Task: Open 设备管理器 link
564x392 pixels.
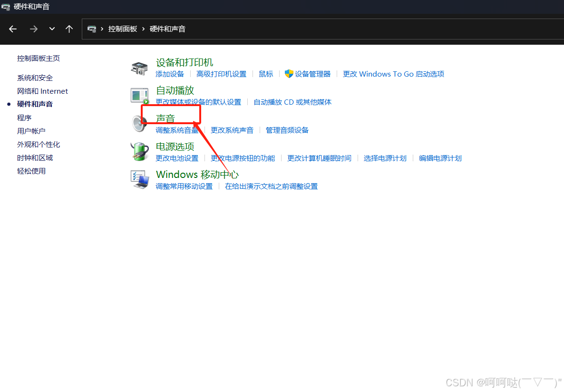Action: 312,74
